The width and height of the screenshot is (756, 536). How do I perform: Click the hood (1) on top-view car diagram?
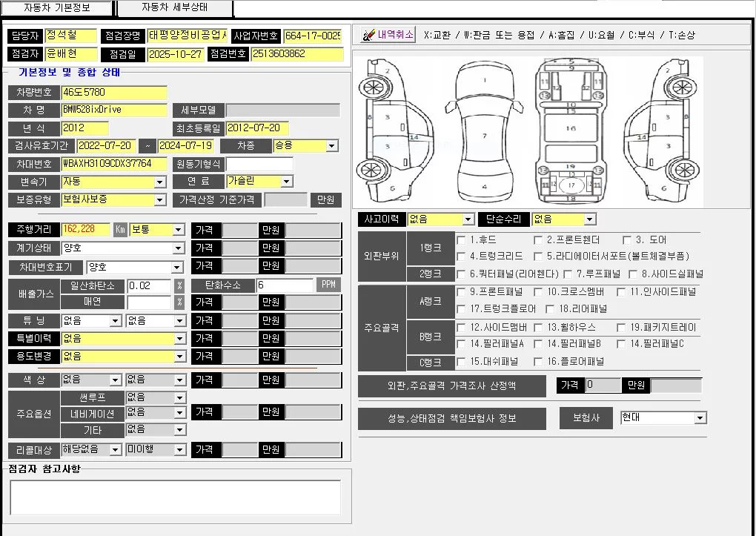[484, 80]
